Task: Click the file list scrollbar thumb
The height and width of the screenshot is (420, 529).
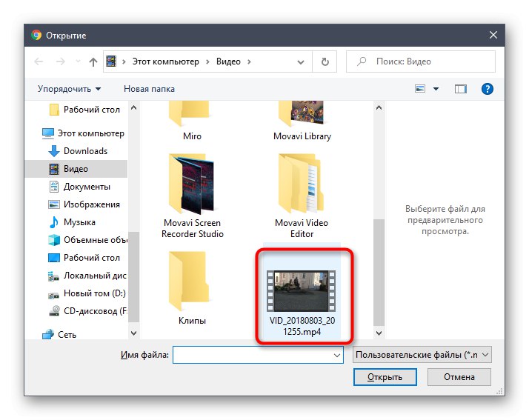Action: point(379,273)
